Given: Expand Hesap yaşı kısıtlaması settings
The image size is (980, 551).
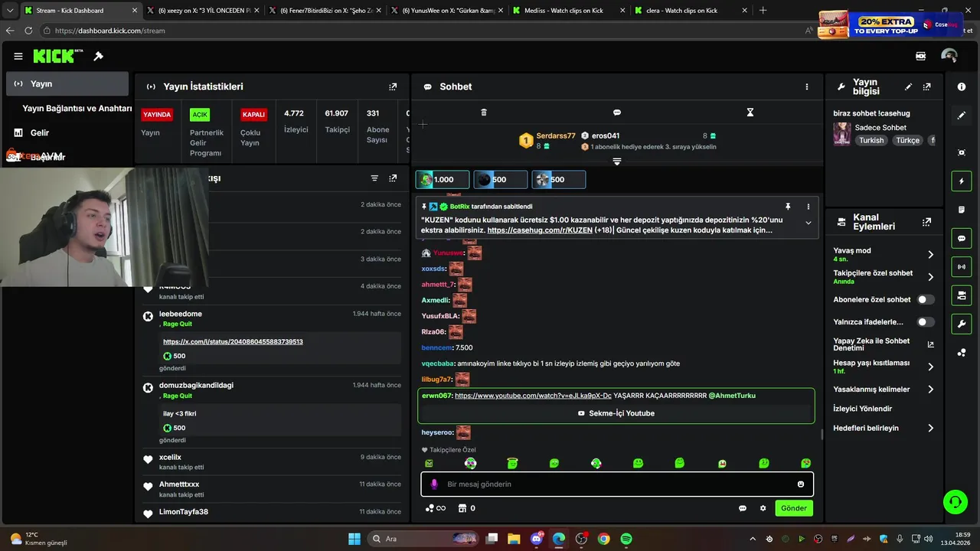Looking at the screenshot, I should tap(930, 367).
